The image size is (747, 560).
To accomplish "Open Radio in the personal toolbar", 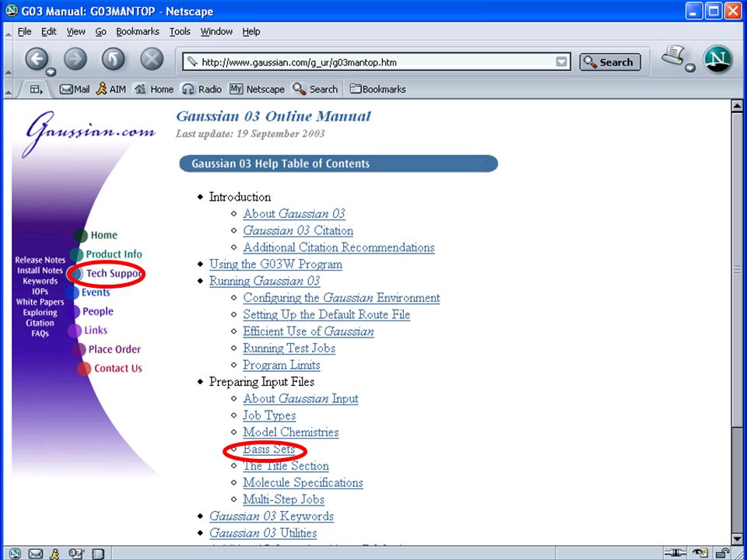I will tap(202, 89).
